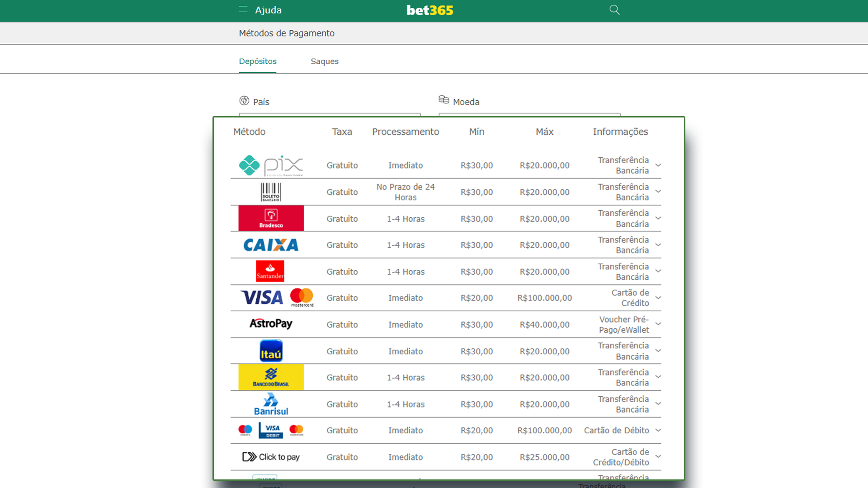Image resolution: width=868 pixels, height=488 pixels.
Task: Switch to the Saques tab
Action: tap(325, 61)
